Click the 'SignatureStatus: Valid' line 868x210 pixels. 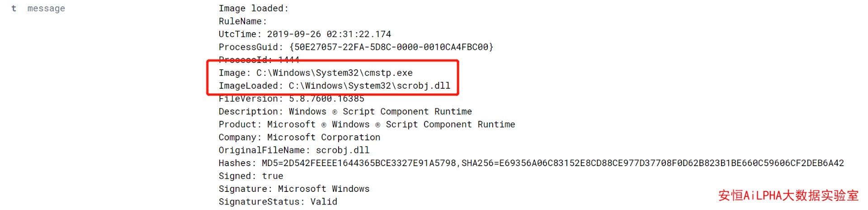click(x=278, y=202)
